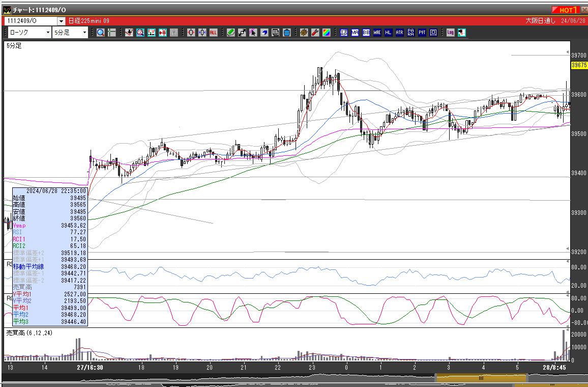Toggle the HL band indicator
The height and width of the screenshot is (387, 588).
(x=389, y=33)
